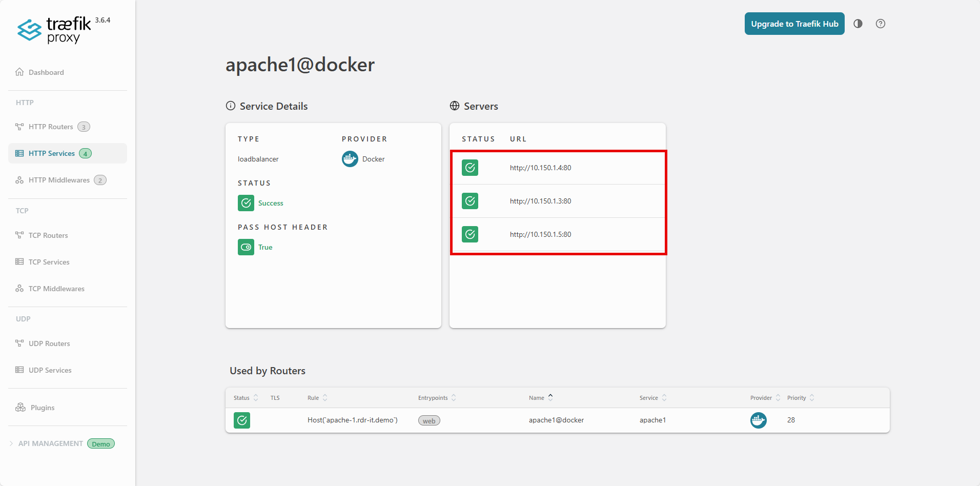Click the Traefik proxy logo
Viewport: 980px width, 486px height.
[54, 30]
